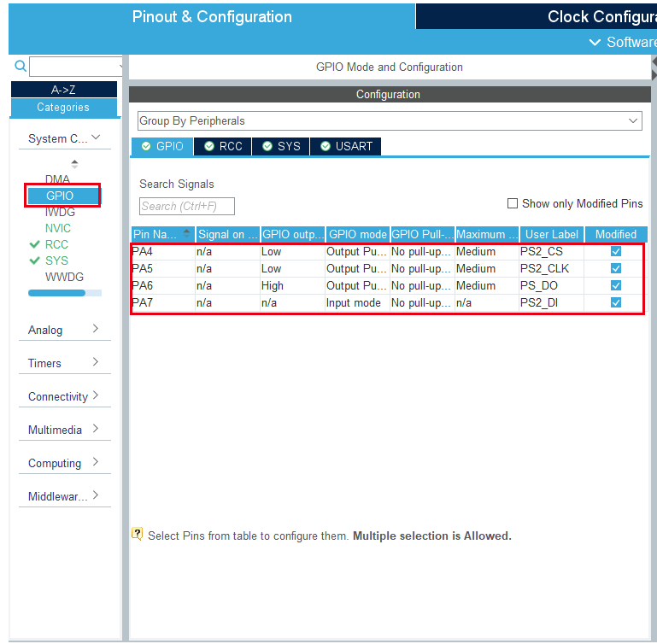Viewport: 657px width, 644px height.
Task: Switch to Pinout & Configuration tab
Action: pyautogui.click(x=212, y=17)
